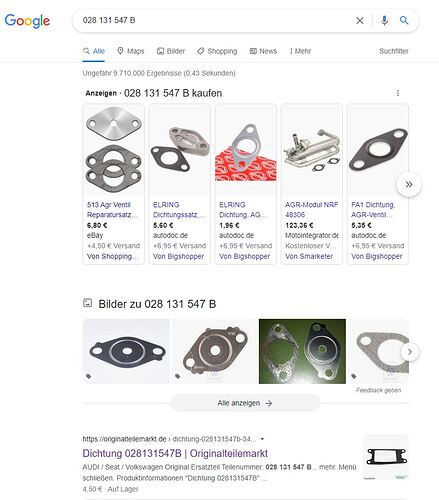Open the 513 Agr Ventil Reparatursatz eBay listing
Screen dimensions: 439x500
pos(113,184)
